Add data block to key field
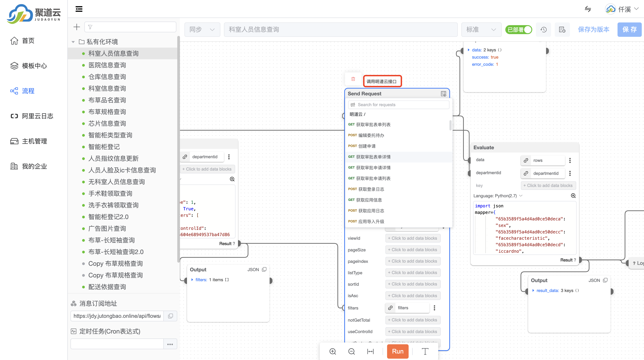 pyautogui.click(x=548, y=185)
